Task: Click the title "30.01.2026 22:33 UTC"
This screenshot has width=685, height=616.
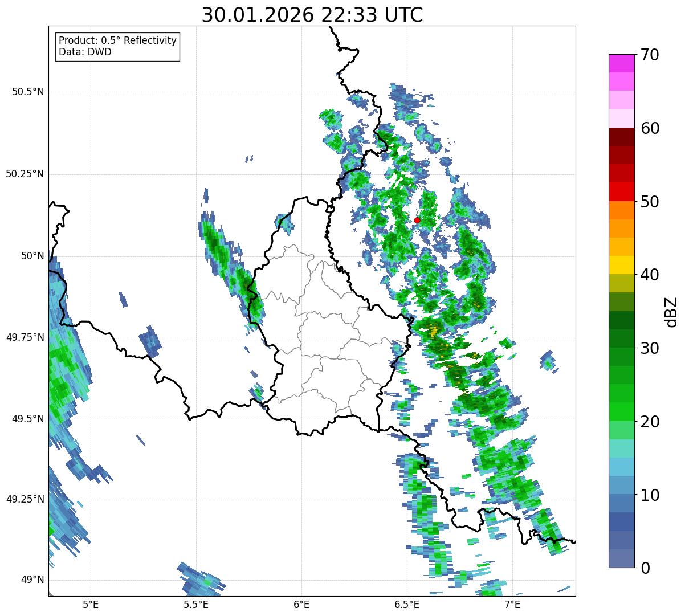Action: pos(312,15)
